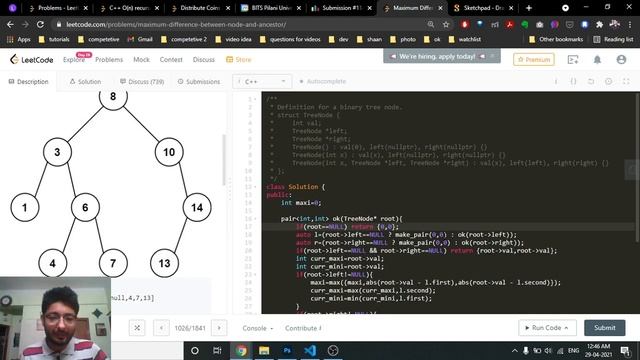Screen dimensions: 640x360
Task: Click the curly braces format icon
Action: pyautogui.click(x=573, y=82)
